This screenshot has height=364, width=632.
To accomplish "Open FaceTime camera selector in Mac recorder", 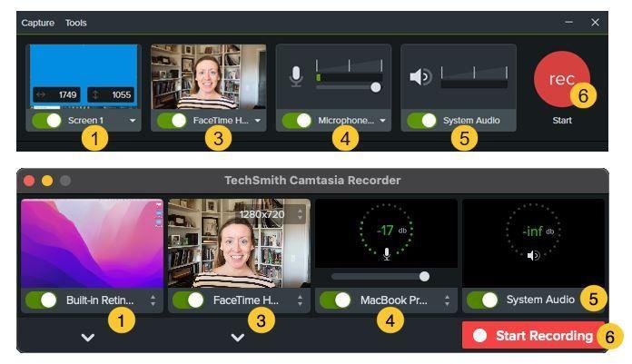I will pyautogui.click(x=300, y=300).
